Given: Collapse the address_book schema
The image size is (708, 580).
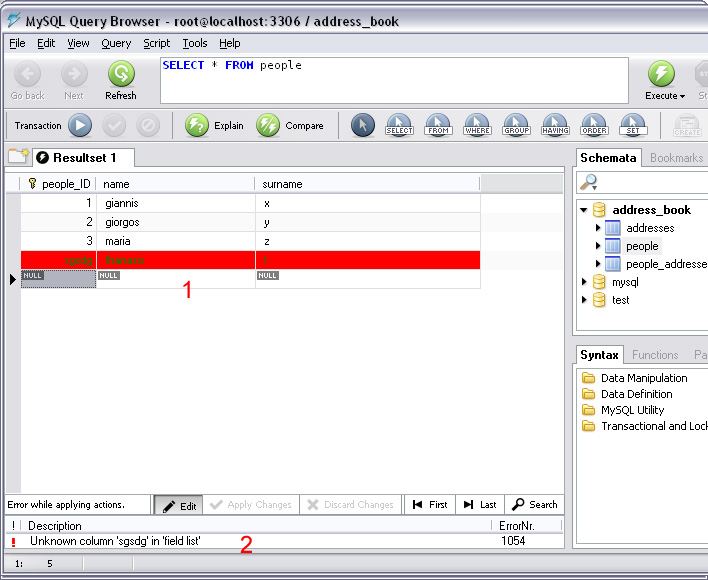Looking at the screenshot, I should (583, 210).
